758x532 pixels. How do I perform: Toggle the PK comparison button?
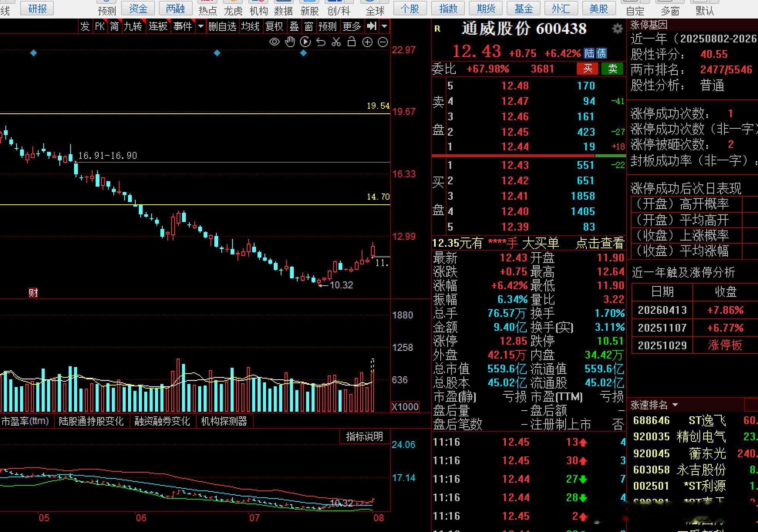click(100, 26)
